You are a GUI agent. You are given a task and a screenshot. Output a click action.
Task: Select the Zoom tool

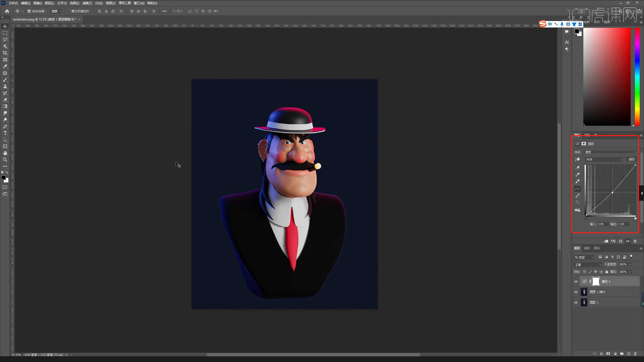click(5, 160)
